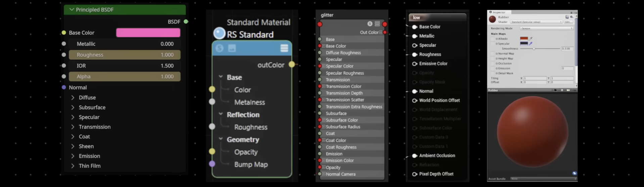Click the Albedo eyedropper icon in Inspector
644x187 pixels.
pyautogui.click(x=531, y=39)
